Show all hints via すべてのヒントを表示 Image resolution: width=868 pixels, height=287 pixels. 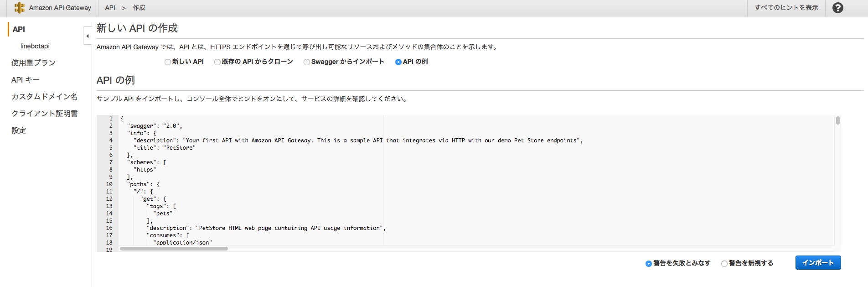coord(786,8)
